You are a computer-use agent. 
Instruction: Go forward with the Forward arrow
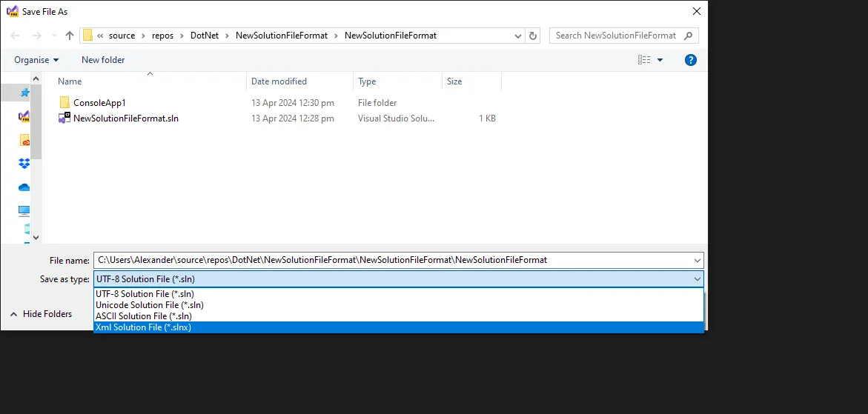[x=36, y=36]
